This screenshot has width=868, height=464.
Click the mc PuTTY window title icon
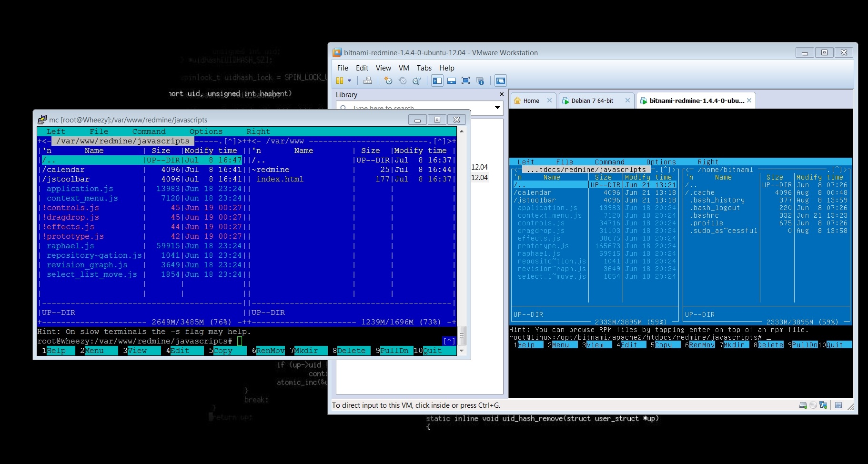click(42, 120)
